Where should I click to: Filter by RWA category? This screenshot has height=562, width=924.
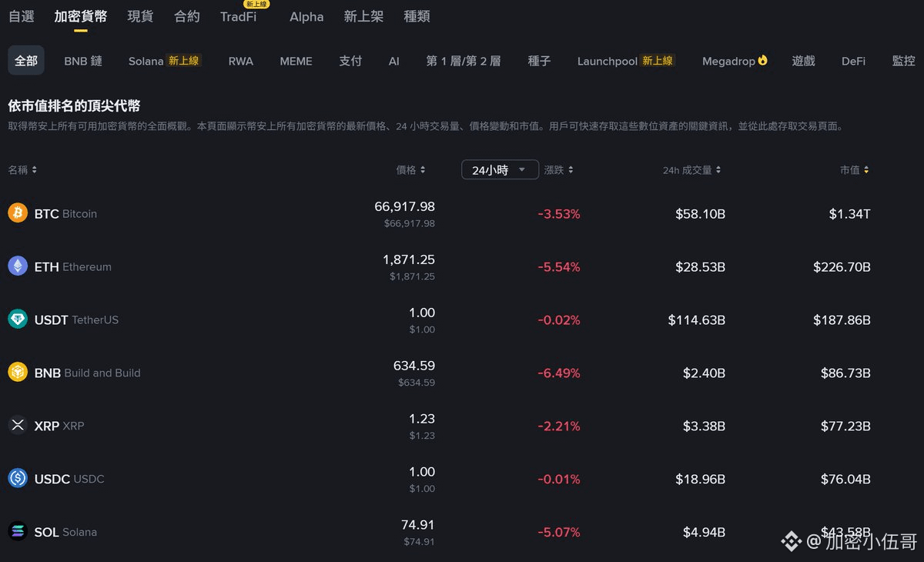coord(241,61)
